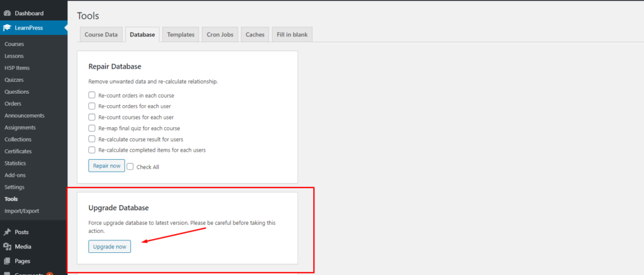Click the Posts pushpin icon
The width and height of the screenshot is (644, 275).
click(7, 232)
